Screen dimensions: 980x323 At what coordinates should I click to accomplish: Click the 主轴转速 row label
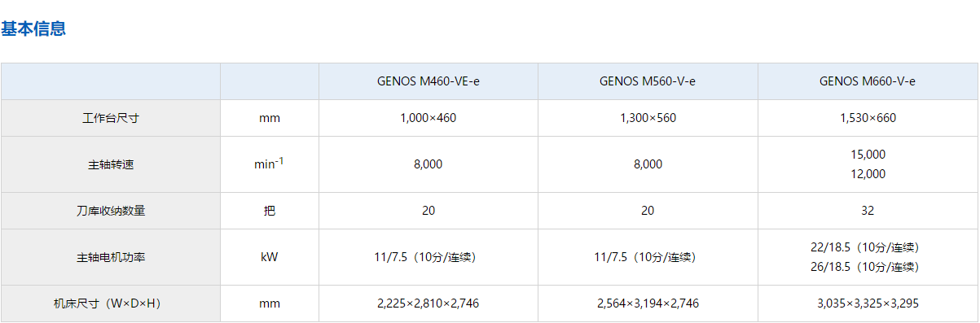tap(111, 164)
